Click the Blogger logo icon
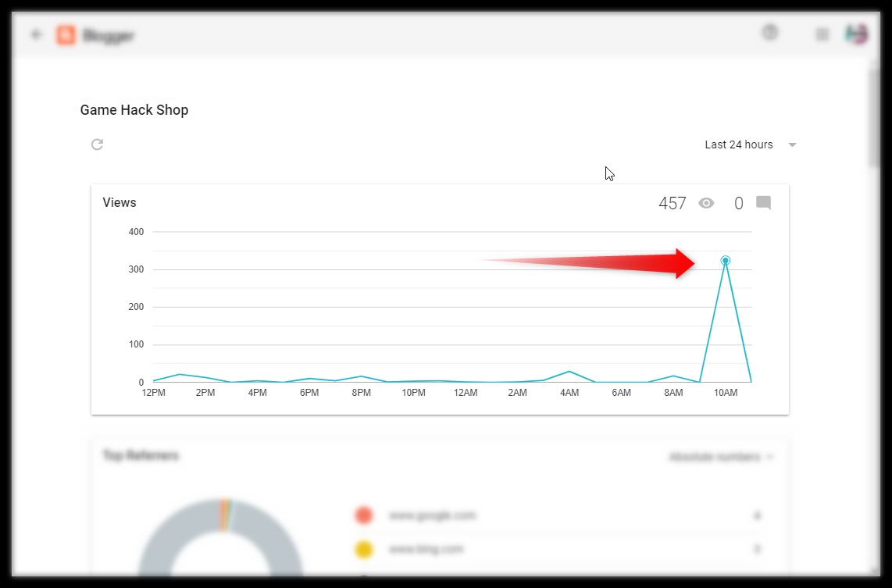The width and height of the screenshot is (892, 588). (x=66, y=34)
